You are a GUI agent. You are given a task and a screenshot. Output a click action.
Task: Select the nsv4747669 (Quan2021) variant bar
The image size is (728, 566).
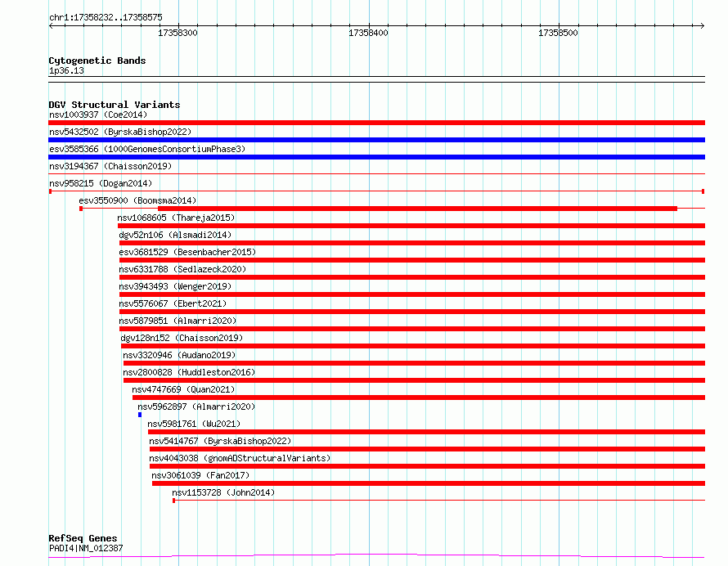pyautogui.click(x=419, y=398)
